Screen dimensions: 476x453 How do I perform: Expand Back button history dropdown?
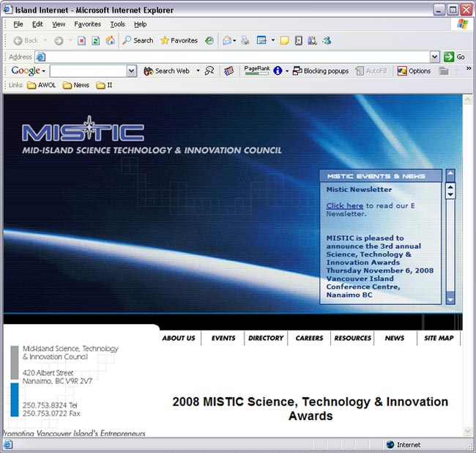click(45, 40)
